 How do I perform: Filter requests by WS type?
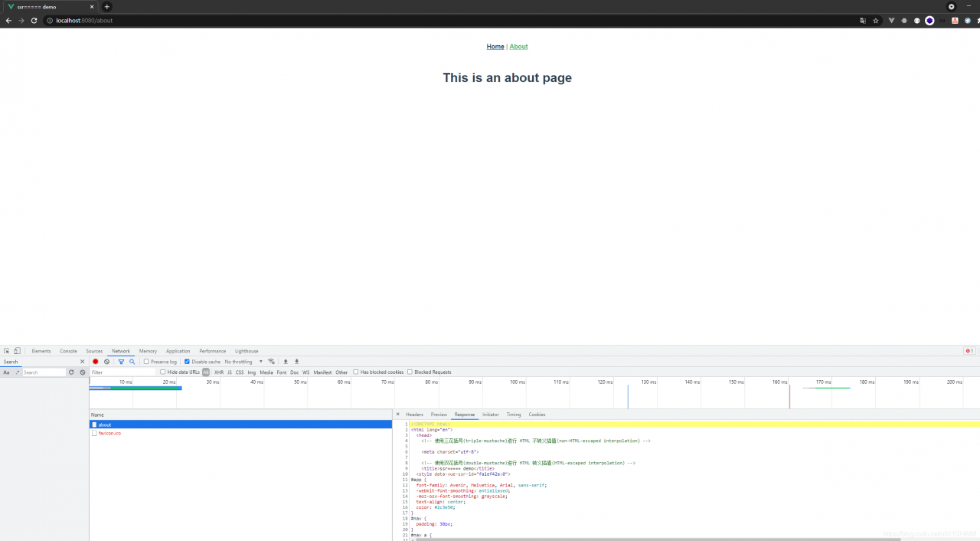tap(306, 372)
